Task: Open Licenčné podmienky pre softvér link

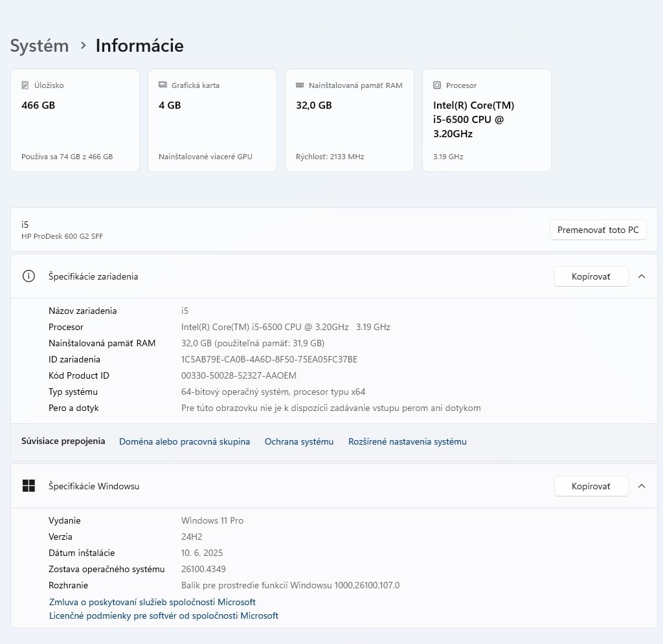Action: (164, 616)
